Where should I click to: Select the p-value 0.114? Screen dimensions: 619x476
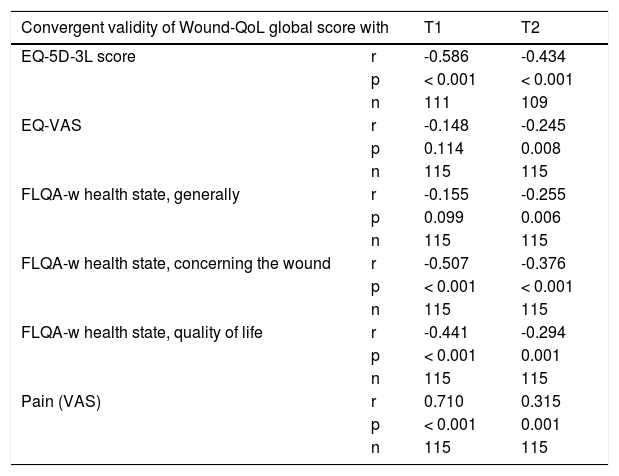(441, 148)
